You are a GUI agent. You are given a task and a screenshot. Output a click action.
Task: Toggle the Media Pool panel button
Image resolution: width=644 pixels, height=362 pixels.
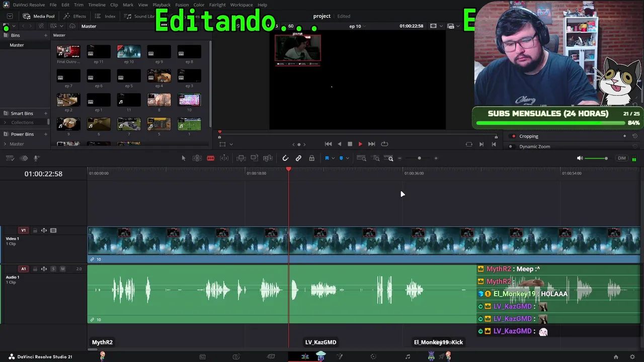[x=39, y=16]
